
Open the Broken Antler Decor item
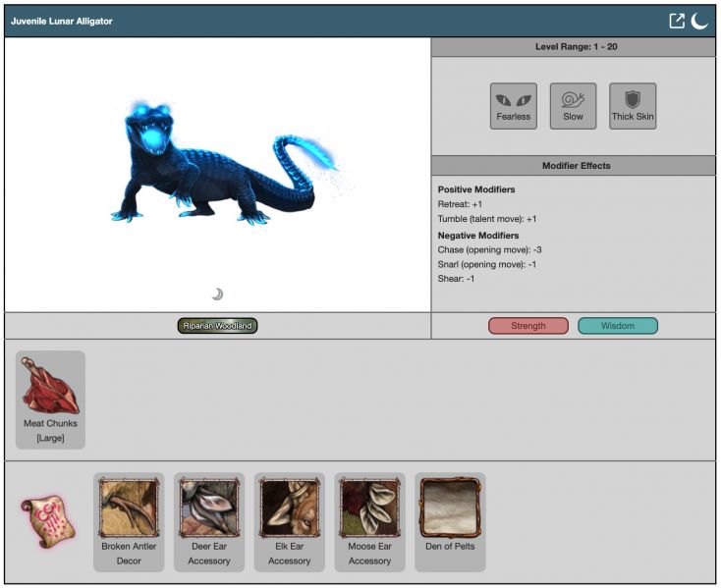129,521
